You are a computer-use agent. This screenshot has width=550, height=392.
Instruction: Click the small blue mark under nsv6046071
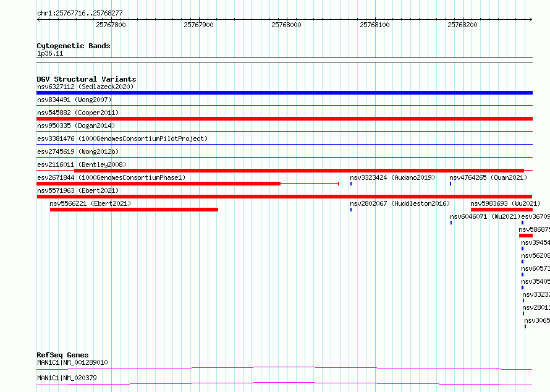451,223
